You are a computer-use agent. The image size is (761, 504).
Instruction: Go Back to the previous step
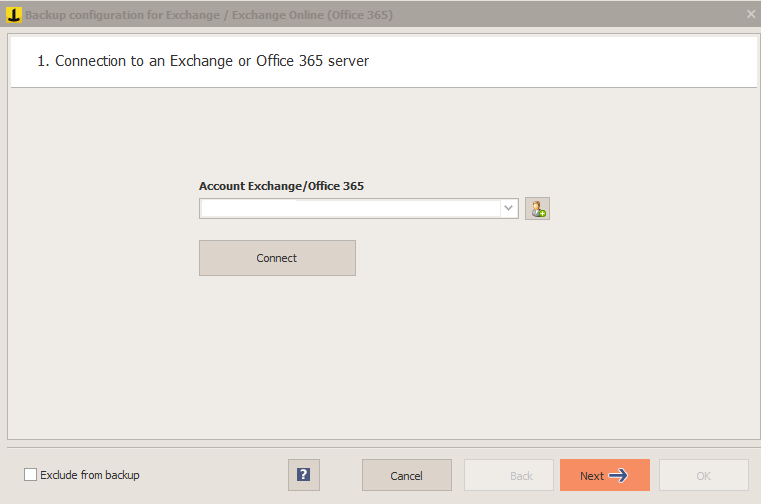point(509,475)
